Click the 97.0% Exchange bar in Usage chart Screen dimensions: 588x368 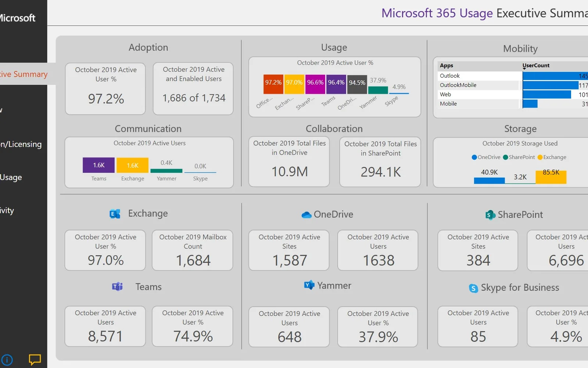tap(295, 84)
